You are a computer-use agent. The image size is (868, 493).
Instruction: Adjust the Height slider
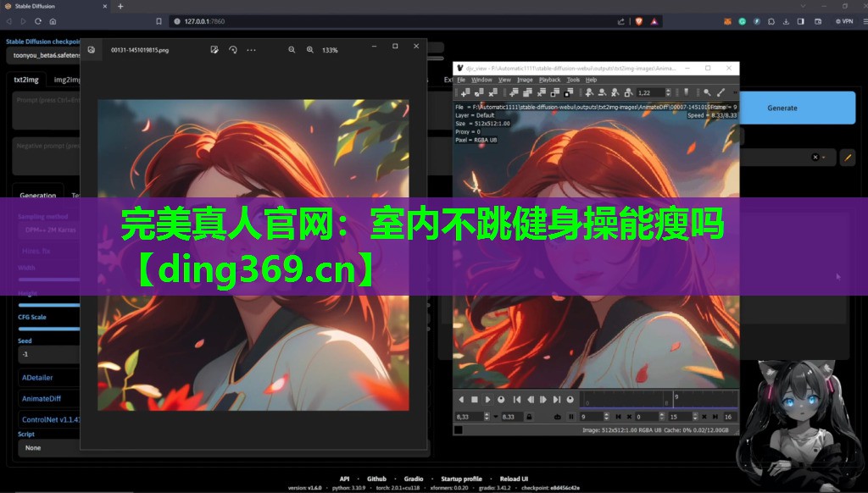49,305
